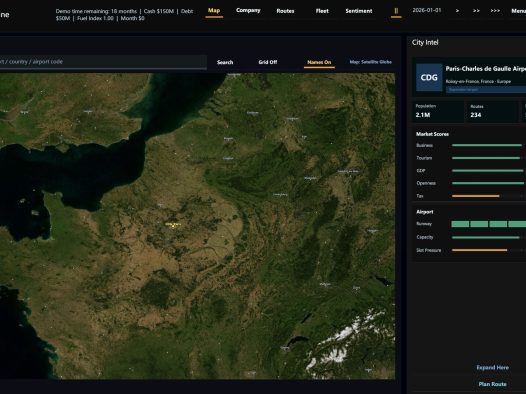Click the Search button

pos(225,62)
